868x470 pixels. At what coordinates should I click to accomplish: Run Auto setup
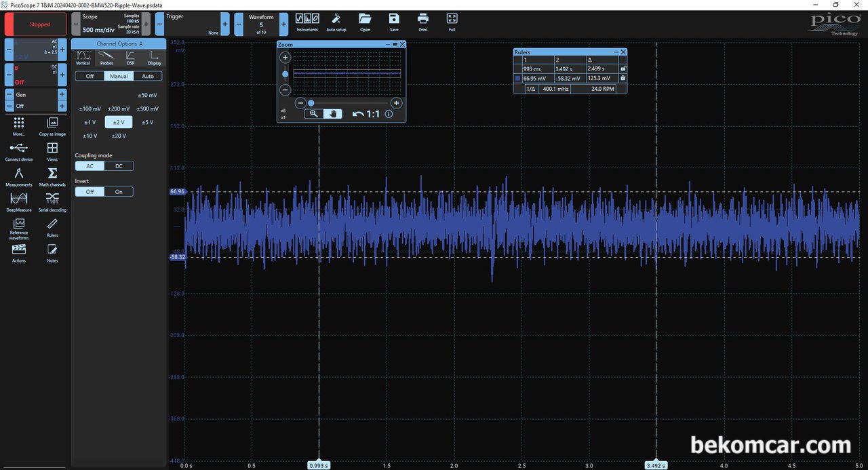[336, 22]
